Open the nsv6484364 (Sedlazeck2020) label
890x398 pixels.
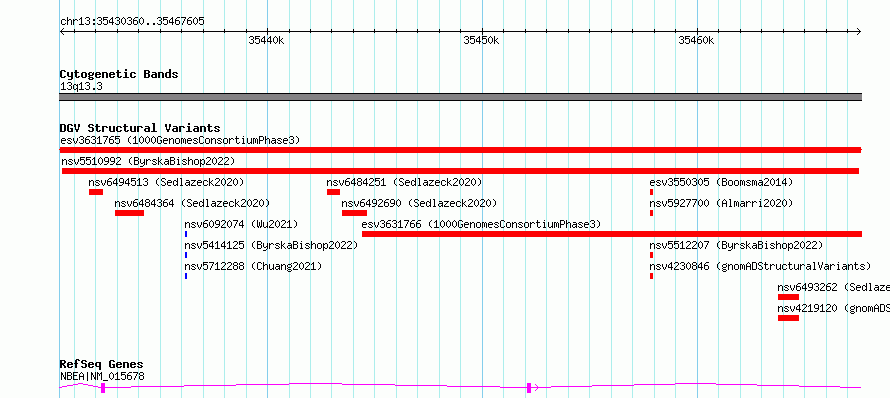[x=192, y=203]
